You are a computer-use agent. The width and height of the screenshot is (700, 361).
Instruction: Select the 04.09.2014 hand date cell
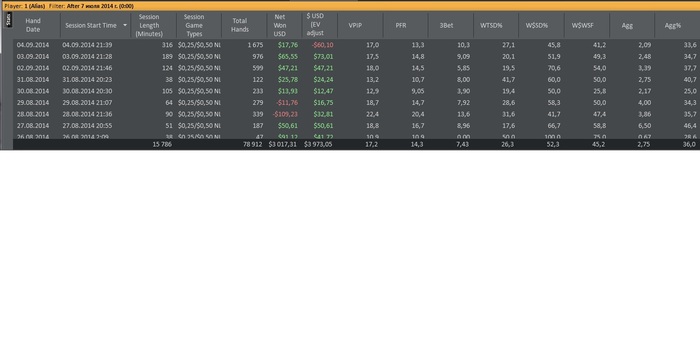[x=33, y=45]
